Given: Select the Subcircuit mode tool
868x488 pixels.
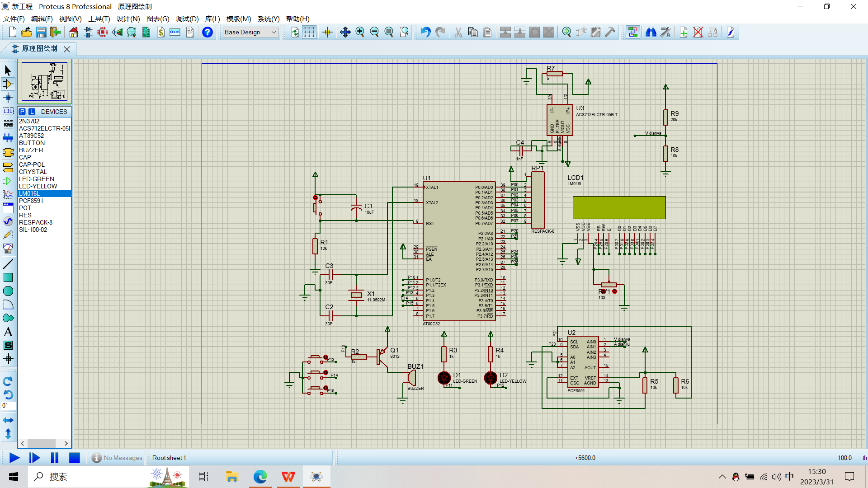Looking at the screenshot, I should [8, 152].
